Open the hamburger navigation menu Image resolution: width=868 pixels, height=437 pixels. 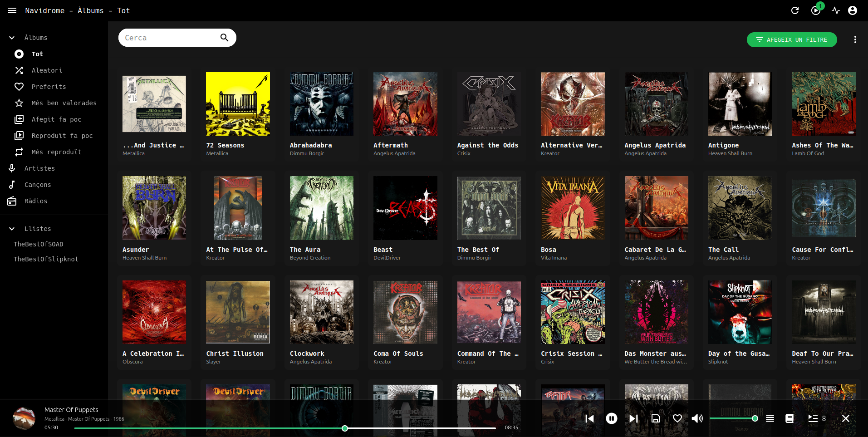click(x=12, y=10)
